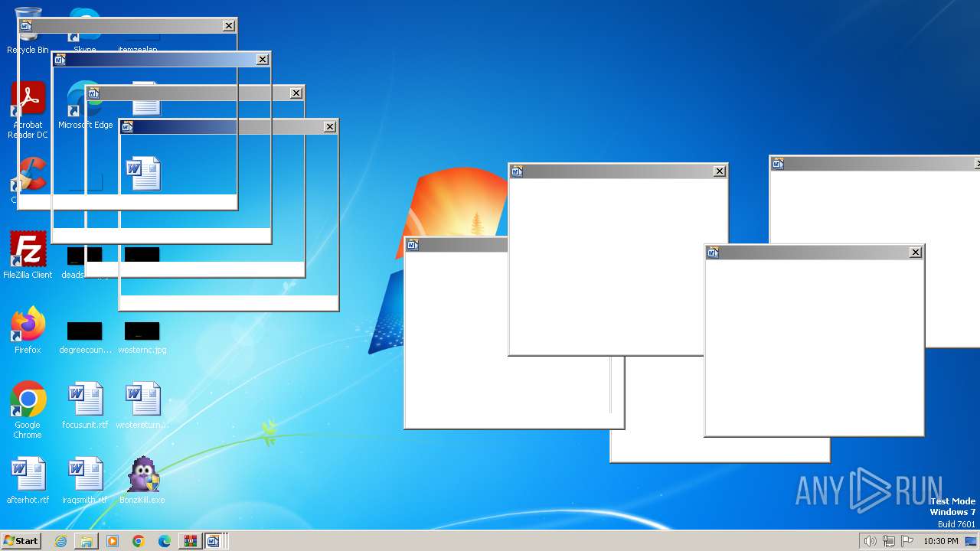Select the wroteretur... rtf desktop file
Image resolution: width=980 pixels, height=551 pixels.
(x=142, y=406)
